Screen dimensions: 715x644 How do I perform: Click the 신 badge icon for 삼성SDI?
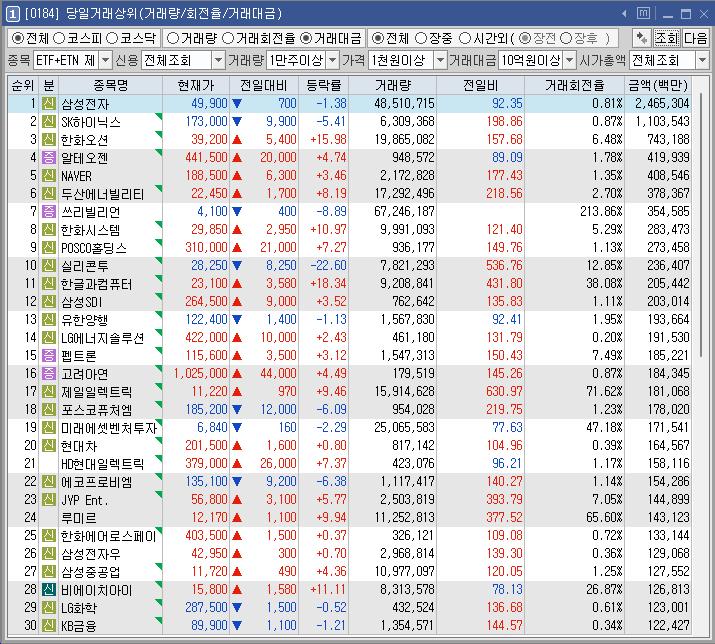tap(48, 301)
